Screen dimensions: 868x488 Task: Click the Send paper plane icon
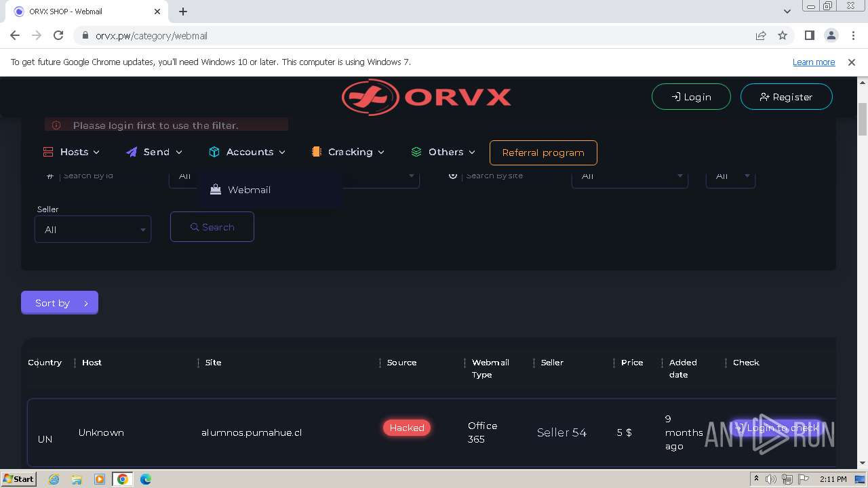(132, 152)
